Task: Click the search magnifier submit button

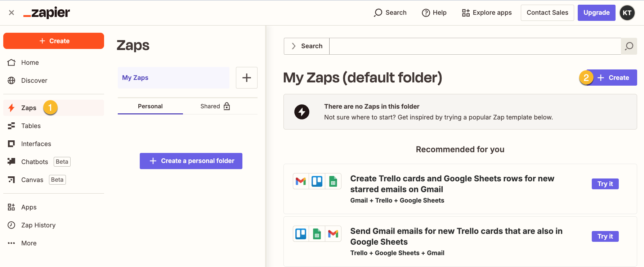Action: 629,46
